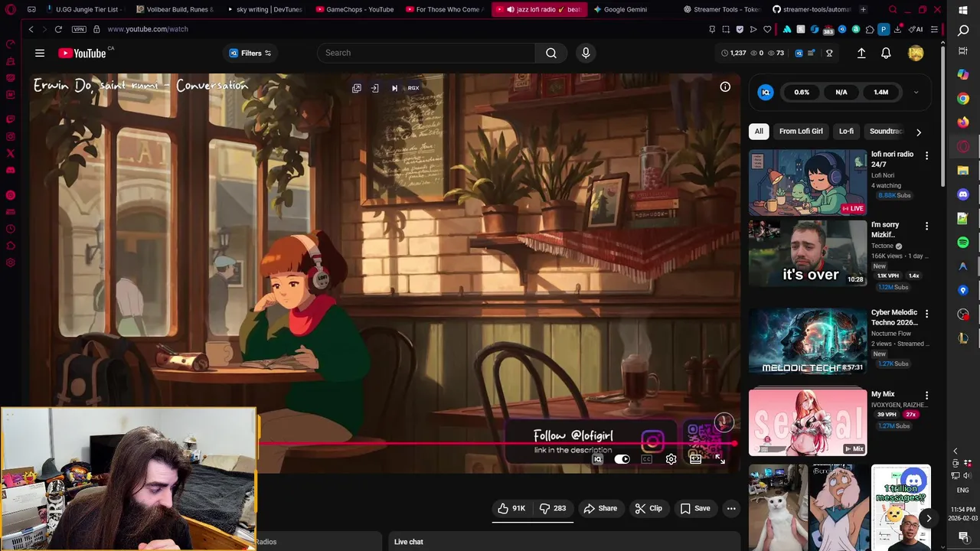Open Windows search from taskbar
Image resolution: width=980 pixels, height=551 pixels.
(x=963, y=31)
